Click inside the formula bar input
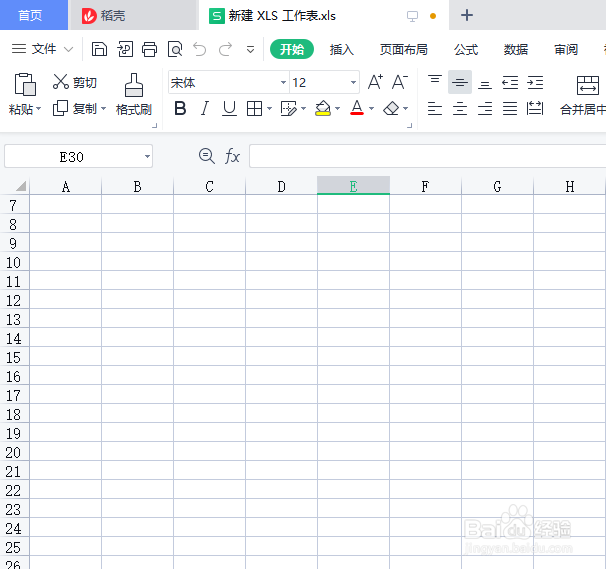The image size is (606, 569). pyautogui.click(x=427, y=156)
